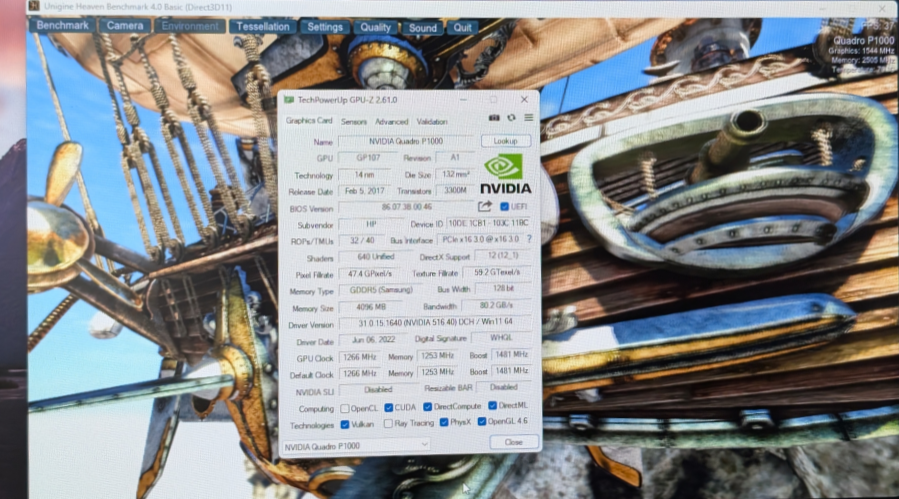The width and height of the screenshot is (899, 499).
Task: Click the Subvendor value HP
Action: 371,224
